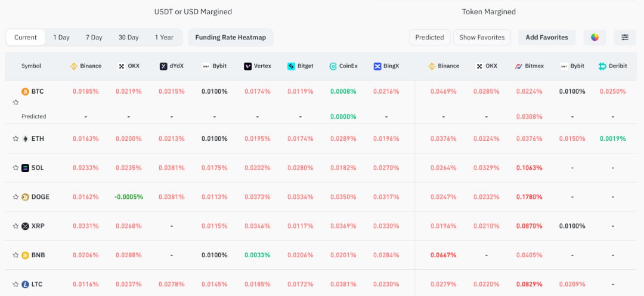Screen dimensions: 644x296
Task: Click XRP Binance rate 0.0331%
Action: (x=86, y=226)
